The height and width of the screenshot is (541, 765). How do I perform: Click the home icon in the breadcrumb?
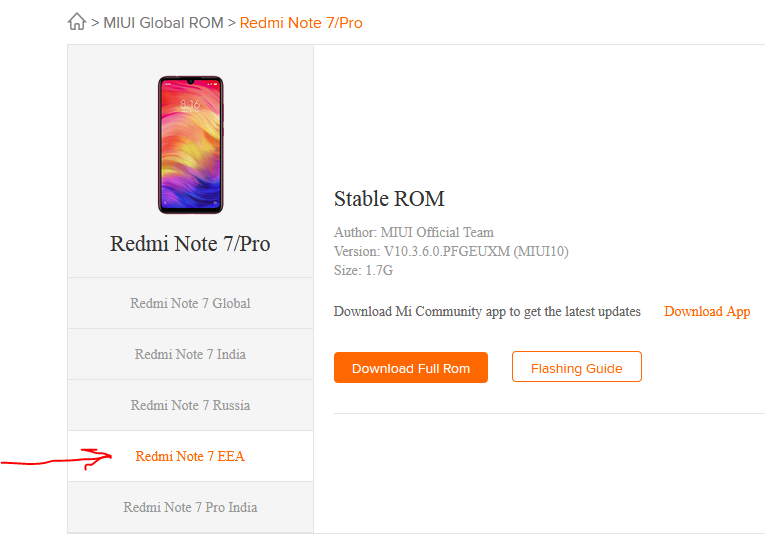click(77, 22)
